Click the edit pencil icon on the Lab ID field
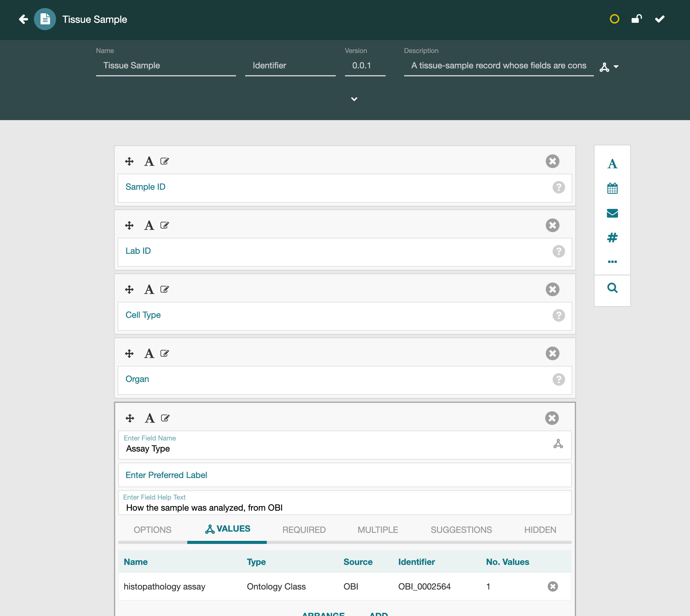Screen dimensions: 690x616 (x=164, y=225)
